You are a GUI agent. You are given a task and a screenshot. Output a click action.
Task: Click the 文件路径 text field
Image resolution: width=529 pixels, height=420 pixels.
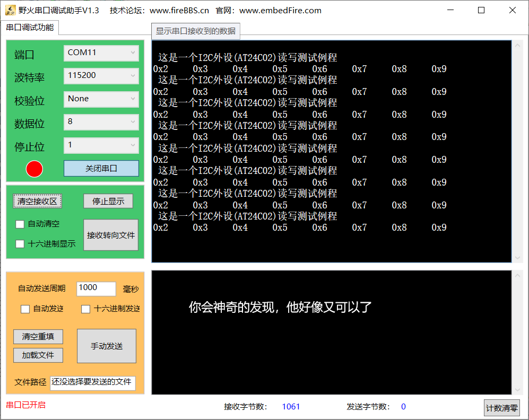coord(93,383)
